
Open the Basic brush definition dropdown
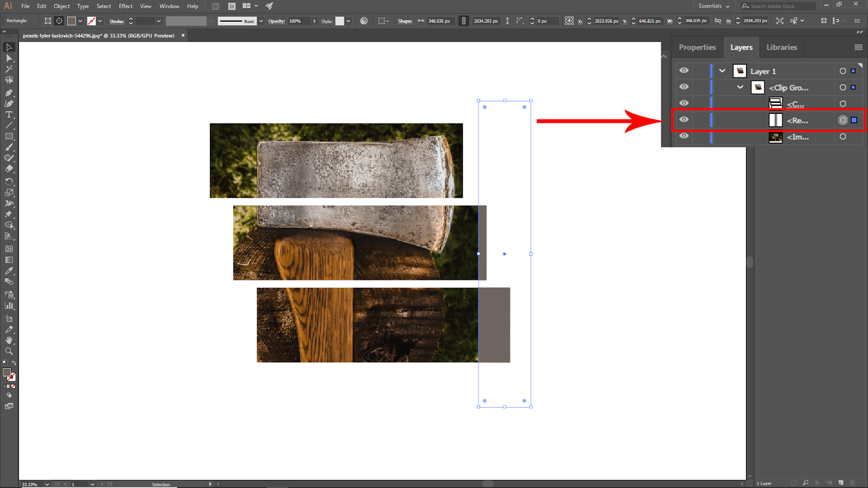click(261, 21)
